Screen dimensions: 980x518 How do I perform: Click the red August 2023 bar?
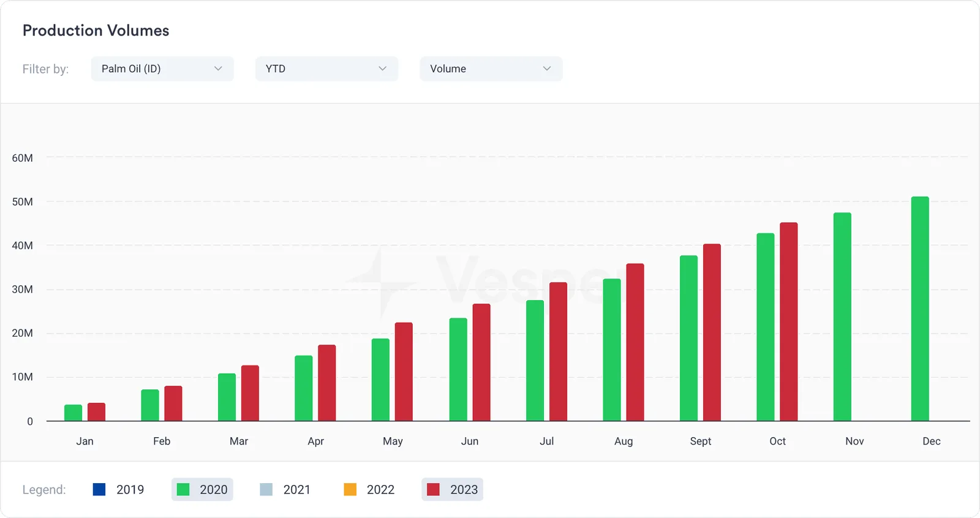[x=635, y=342]
